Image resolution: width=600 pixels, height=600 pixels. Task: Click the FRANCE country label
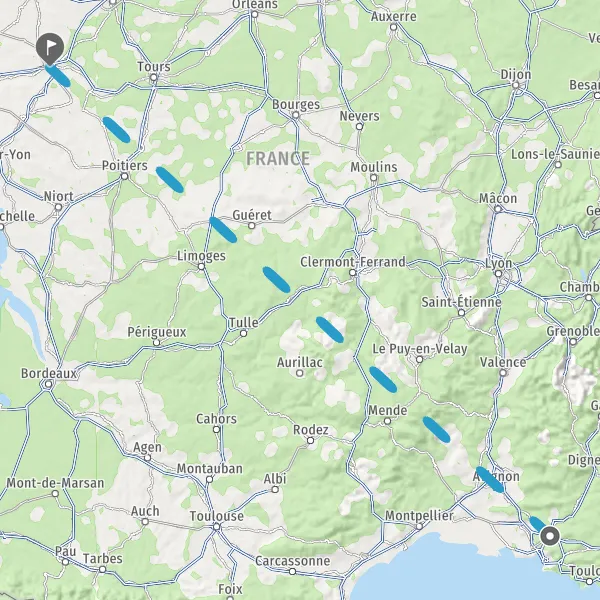tap(278, 158)
